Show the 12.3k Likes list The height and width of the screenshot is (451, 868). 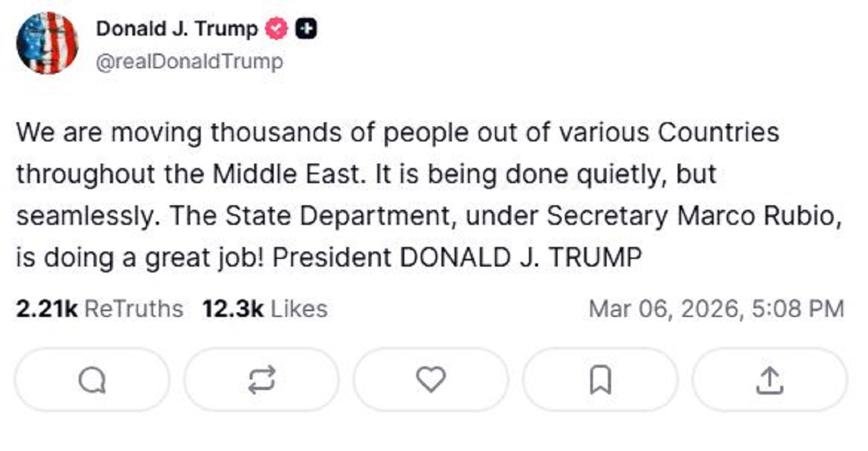(265, 309)
